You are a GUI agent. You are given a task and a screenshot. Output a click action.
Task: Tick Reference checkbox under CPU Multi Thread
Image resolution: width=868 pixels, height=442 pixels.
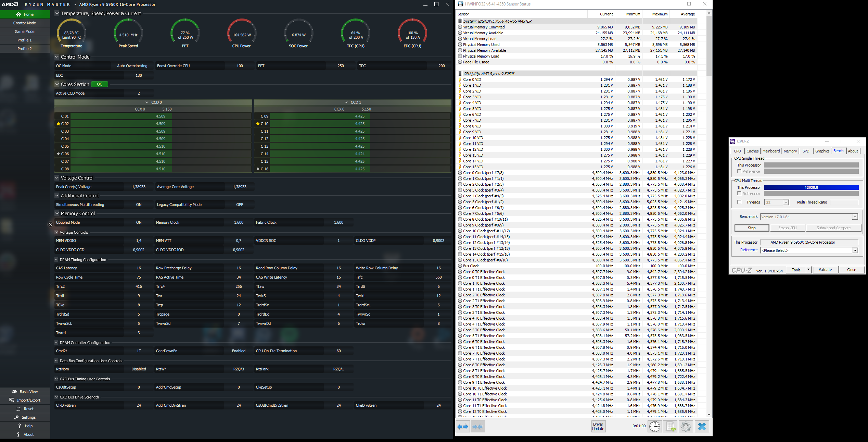pos(739,193)
